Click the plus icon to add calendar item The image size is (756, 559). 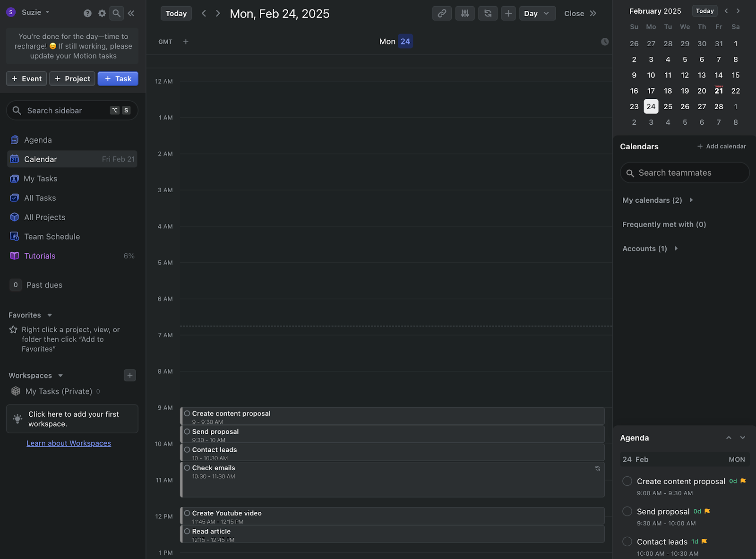point(508,13)
